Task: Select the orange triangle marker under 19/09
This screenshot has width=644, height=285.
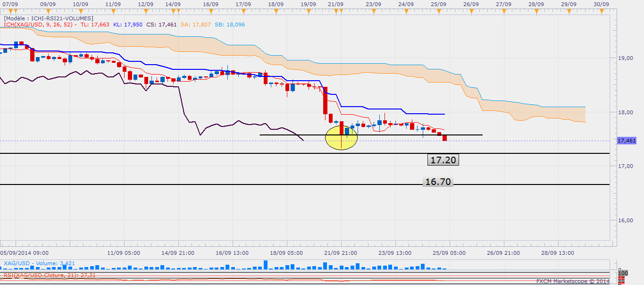Action: [308, 11]
